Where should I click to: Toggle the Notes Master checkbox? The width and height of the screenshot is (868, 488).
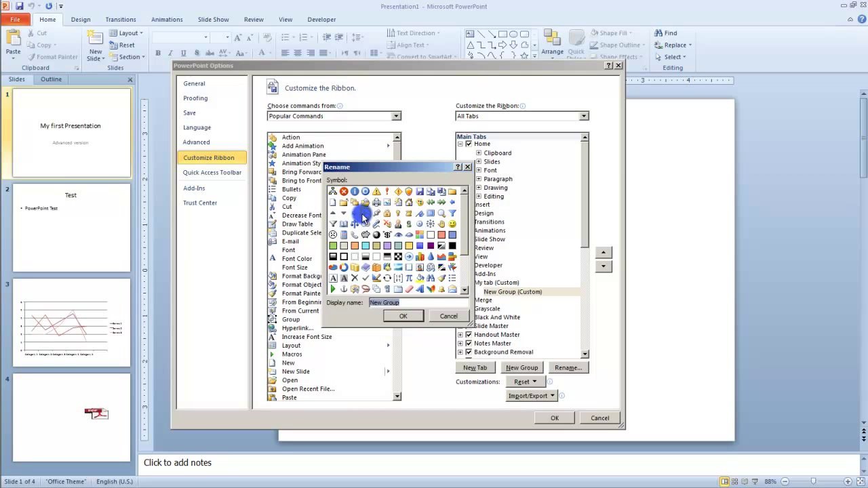pos(469,343)
